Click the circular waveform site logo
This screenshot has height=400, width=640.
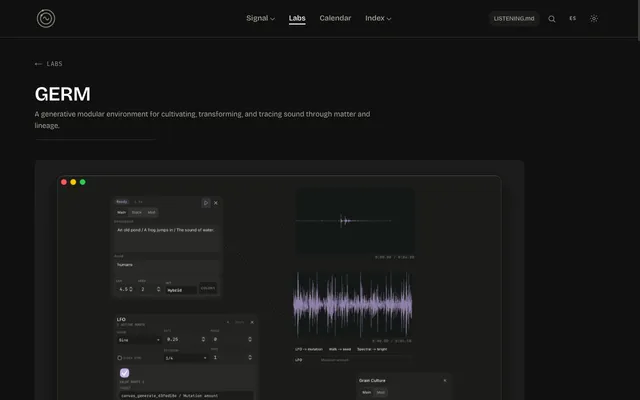point(46,18)
